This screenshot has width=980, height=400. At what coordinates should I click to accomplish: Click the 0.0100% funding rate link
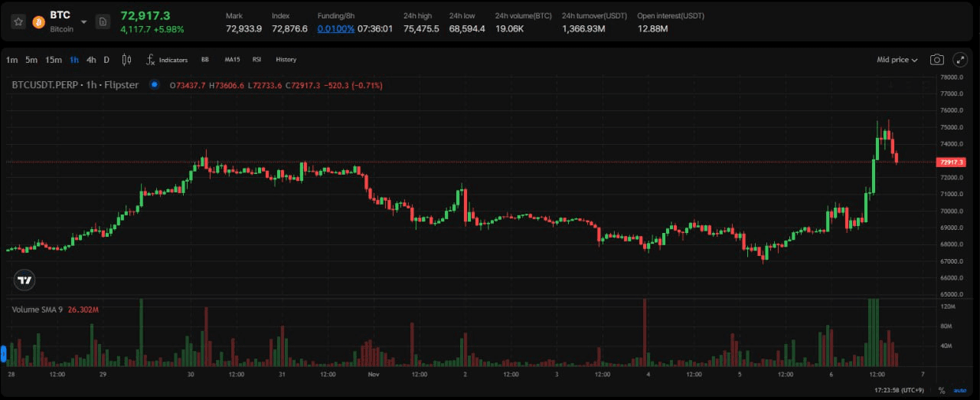335,28
